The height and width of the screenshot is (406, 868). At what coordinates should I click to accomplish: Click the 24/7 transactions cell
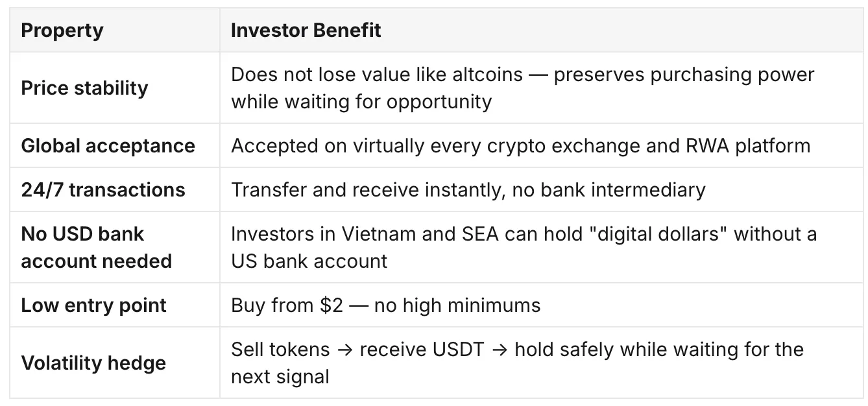[103, 189]
